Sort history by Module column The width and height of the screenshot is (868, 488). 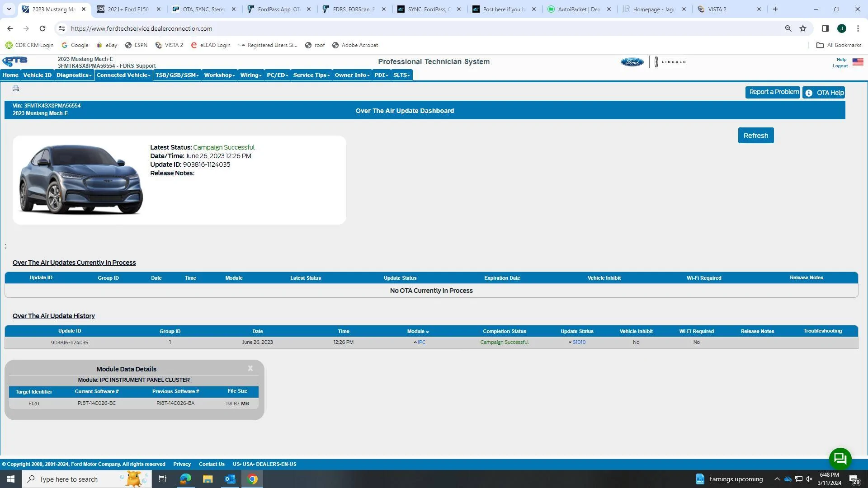click(418, 331)
